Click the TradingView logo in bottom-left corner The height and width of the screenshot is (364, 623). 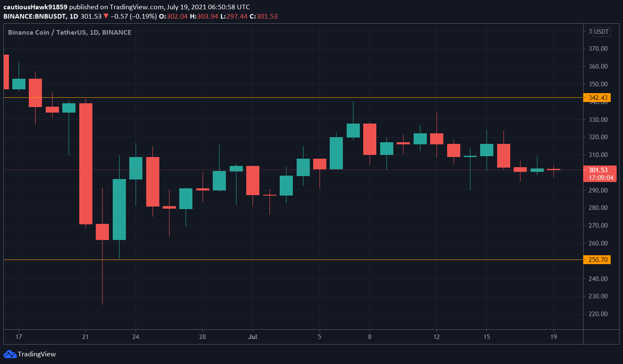click(30, 354)
